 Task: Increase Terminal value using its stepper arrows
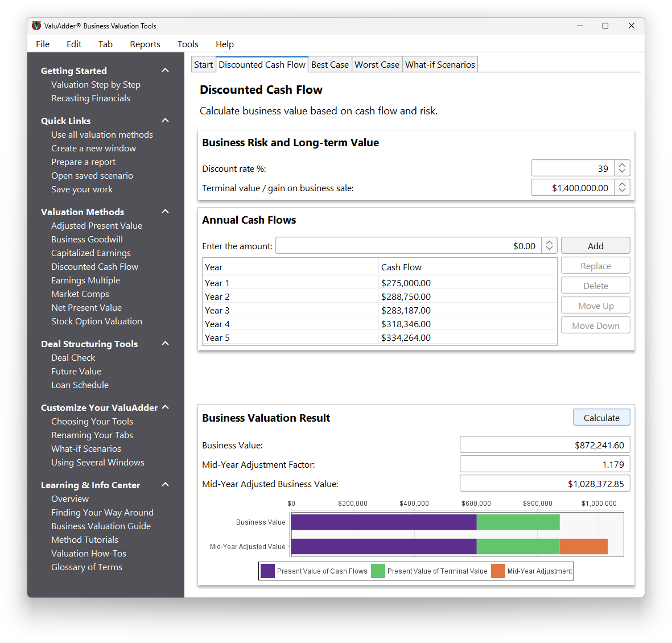[622, 184]
